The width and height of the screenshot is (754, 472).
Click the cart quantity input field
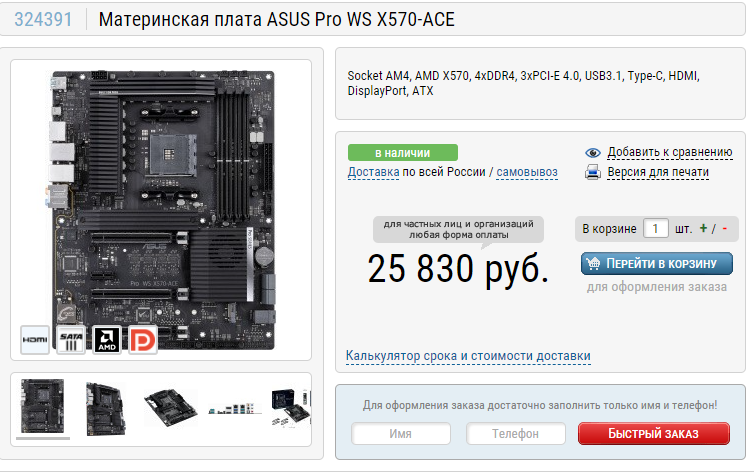tap(655, 228)
